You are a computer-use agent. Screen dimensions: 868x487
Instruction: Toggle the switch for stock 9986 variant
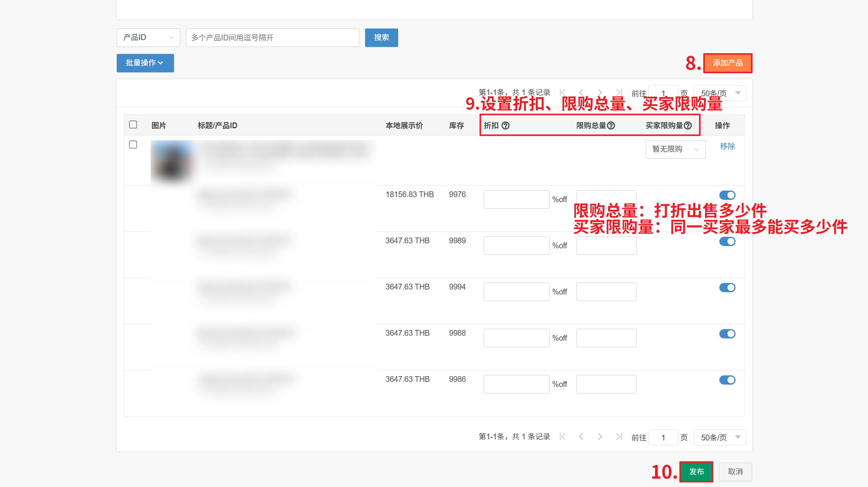click(727, 380)
